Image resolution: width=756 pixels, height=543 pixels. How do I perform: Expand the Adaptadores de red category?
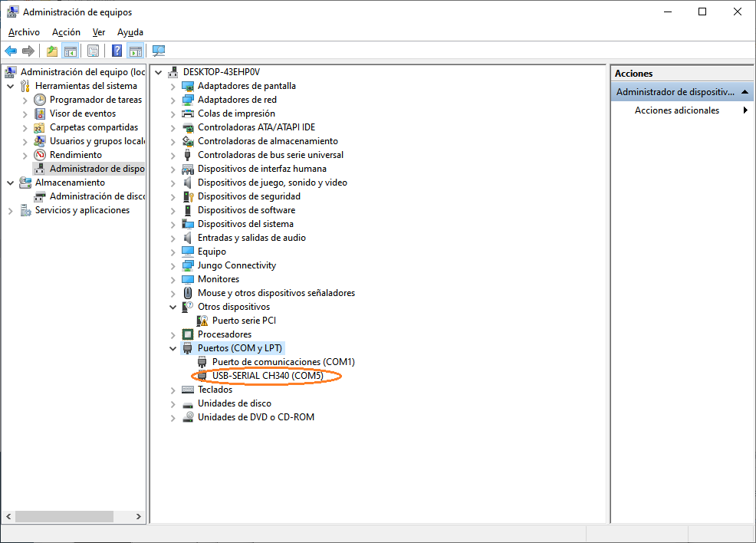[173, 100]
